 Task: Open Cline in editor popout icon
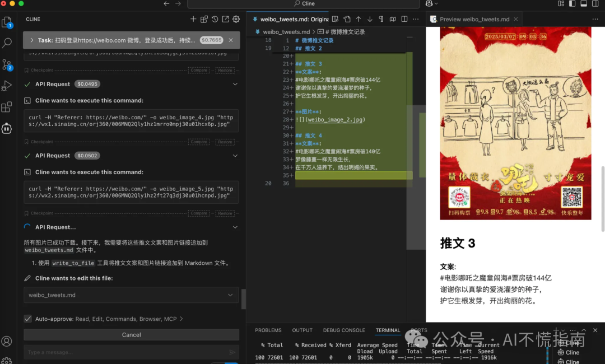[225, 19]
